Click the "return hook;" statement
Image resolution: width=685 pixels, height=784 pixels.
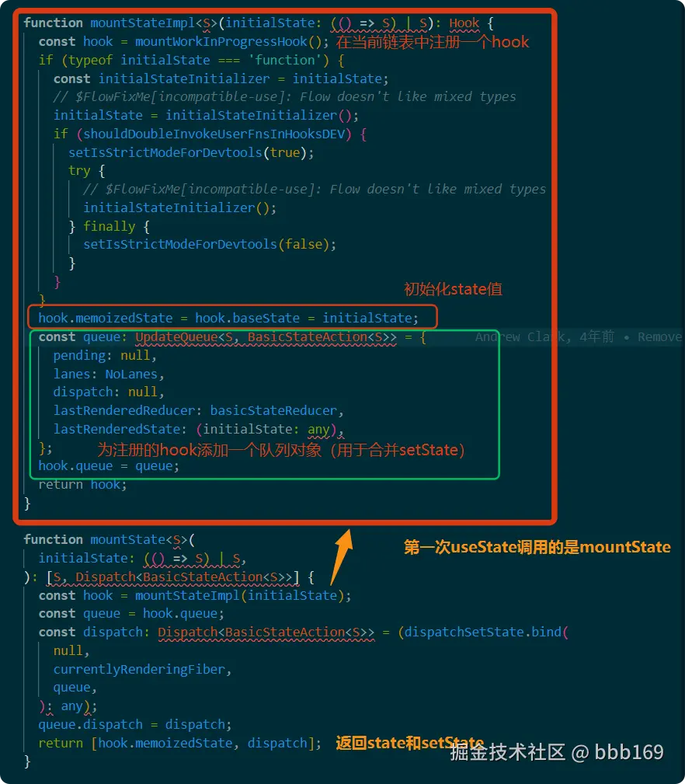click(82, 485)
